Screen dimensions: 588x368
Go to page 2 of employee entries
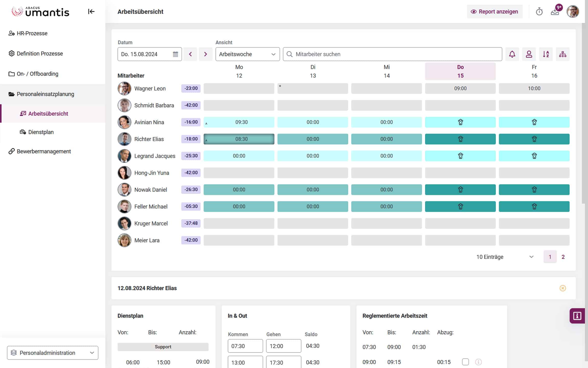pos(563,257)
